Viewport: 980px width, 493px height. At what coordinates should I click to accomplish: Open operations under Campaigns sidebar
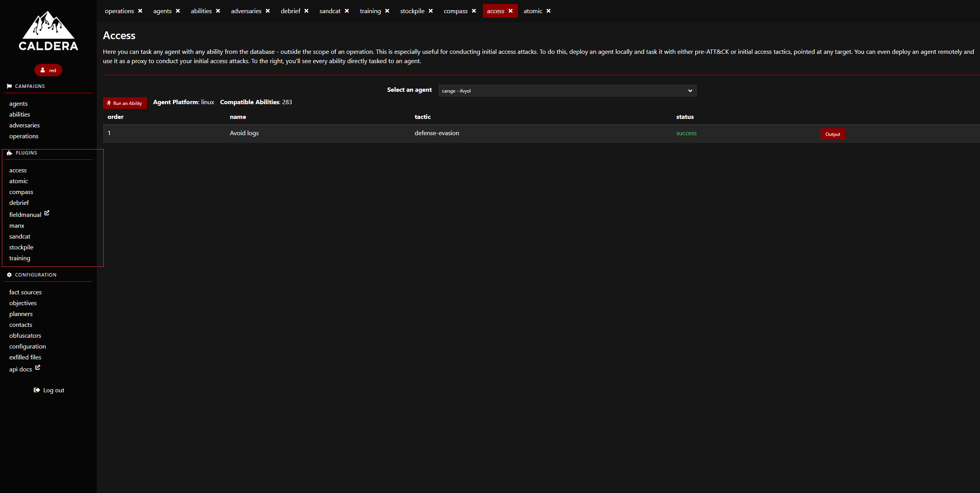tap(24, 136)
